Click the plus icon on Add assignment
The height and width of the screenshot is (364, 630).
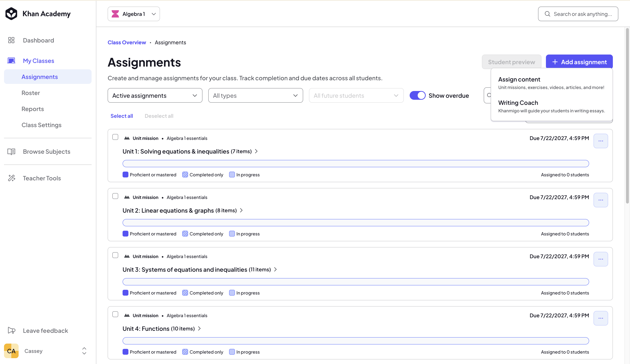click(555, 62)
